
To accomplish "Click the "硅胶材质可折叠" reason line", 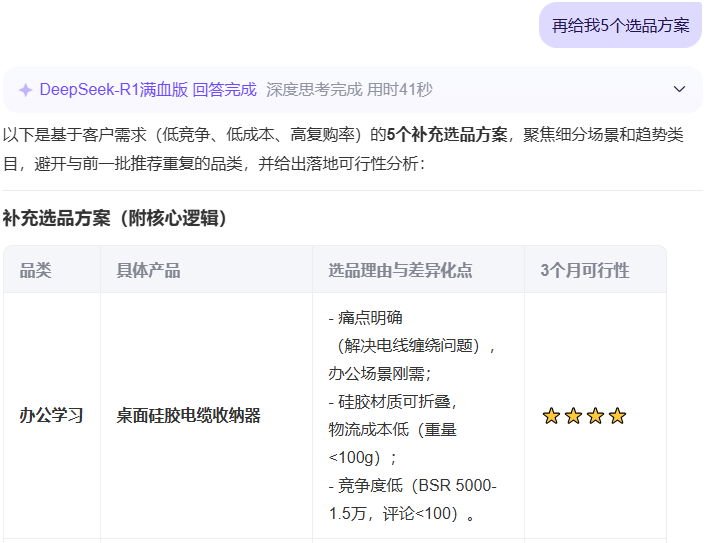I will 393,401.
